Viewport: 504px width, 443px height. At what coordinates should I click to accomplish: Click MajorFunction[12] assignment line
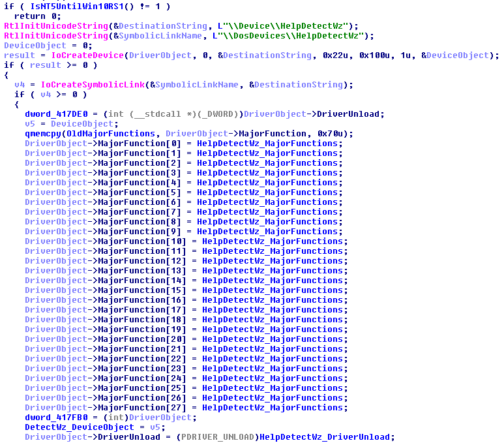tap(186, 260)
